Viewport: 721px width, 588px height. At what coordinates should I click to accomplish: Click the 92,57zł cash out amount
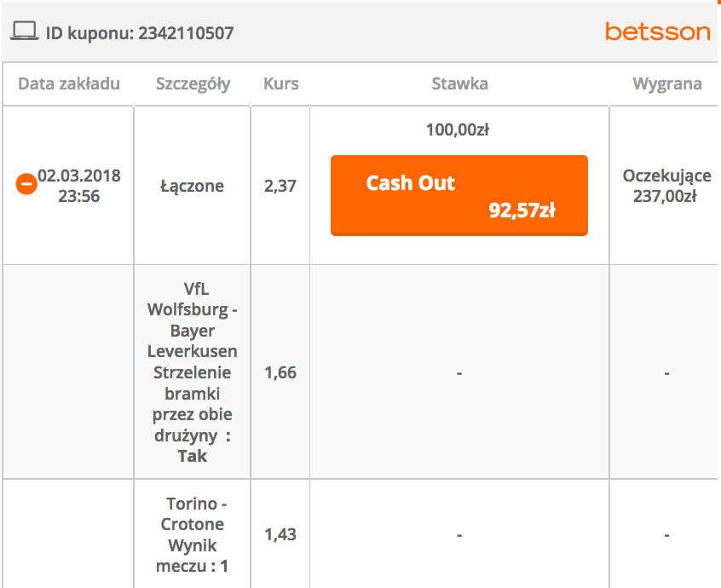(x=522, y=210)
